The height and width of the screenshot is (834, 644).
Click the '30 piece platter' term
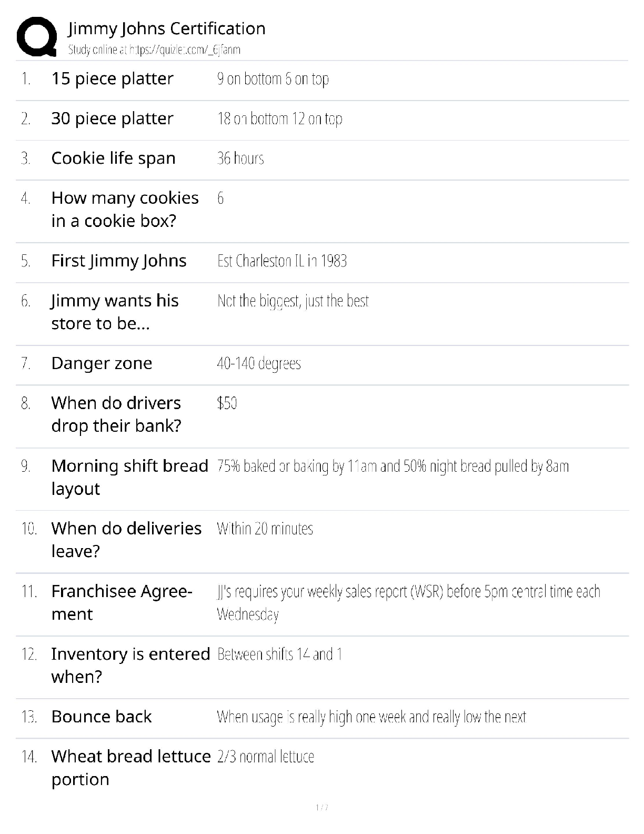coord(112,118)
